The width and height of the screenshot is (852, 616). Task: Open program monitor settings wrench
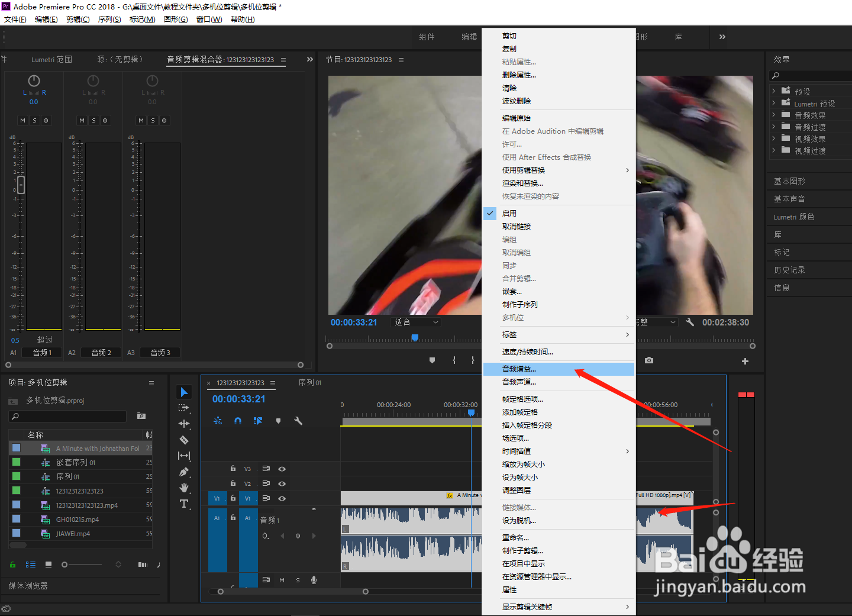click(690, 322)
